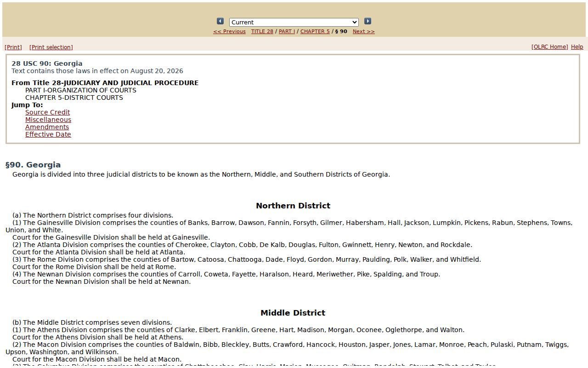Click "The Northern District comprises four divisions" line
588x368 pixels.
point(93,215)
